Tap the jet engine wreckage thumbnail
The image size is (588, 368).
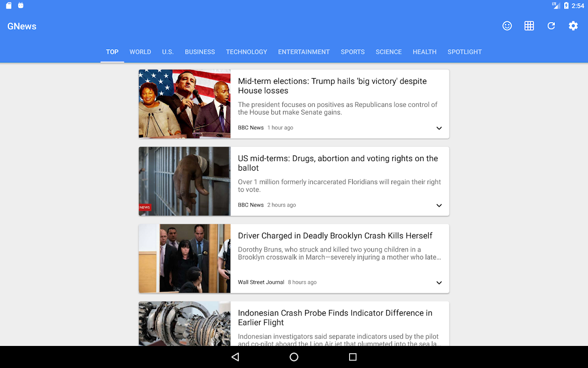(x=185, y=323)
